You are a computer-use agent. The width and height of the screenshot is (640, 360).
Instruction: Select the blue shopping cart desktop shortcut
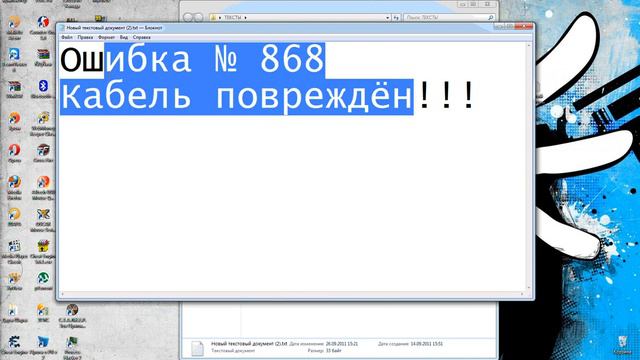click(43, 348)
